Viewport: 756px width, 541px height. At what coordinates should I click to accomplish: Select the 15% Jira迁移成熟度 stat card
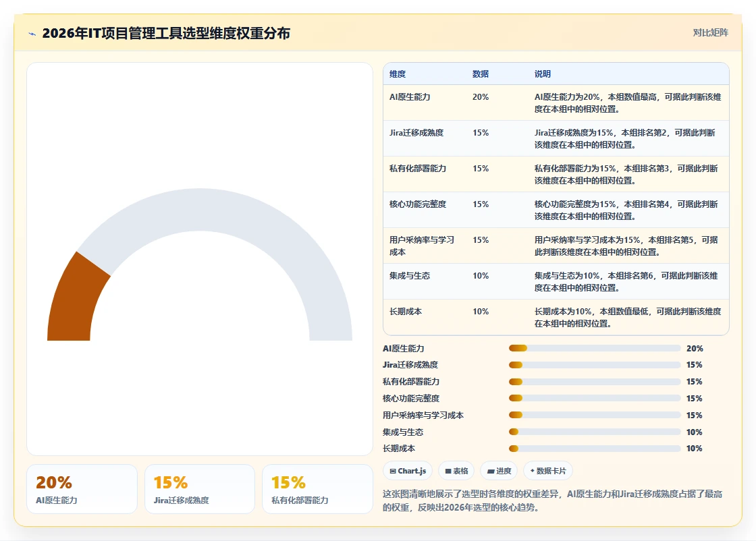point(200,489)
